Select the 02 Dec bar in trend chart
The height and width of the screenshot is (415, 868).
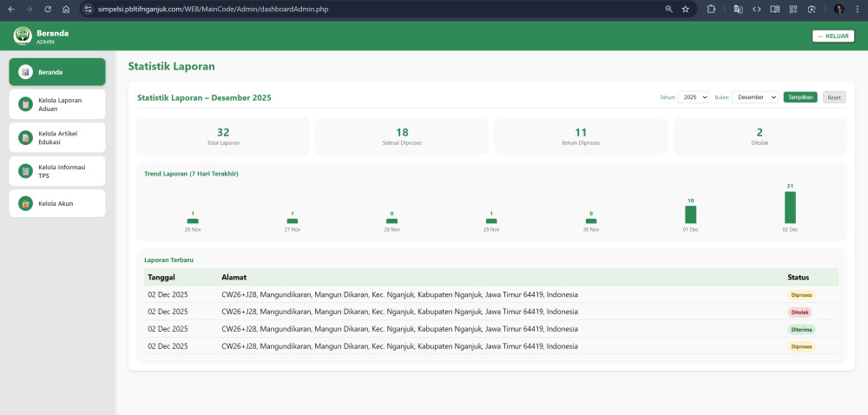[x=790, y=207]
